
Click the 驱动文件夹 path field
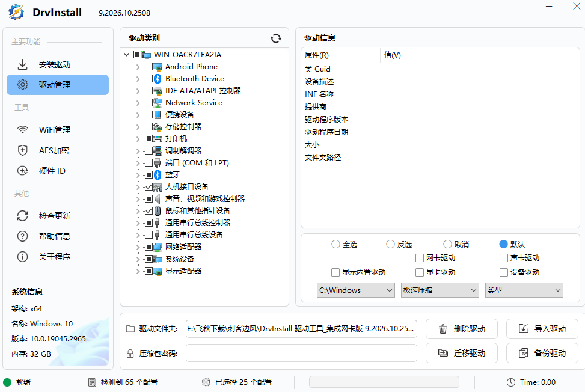[x=301, y=329]
